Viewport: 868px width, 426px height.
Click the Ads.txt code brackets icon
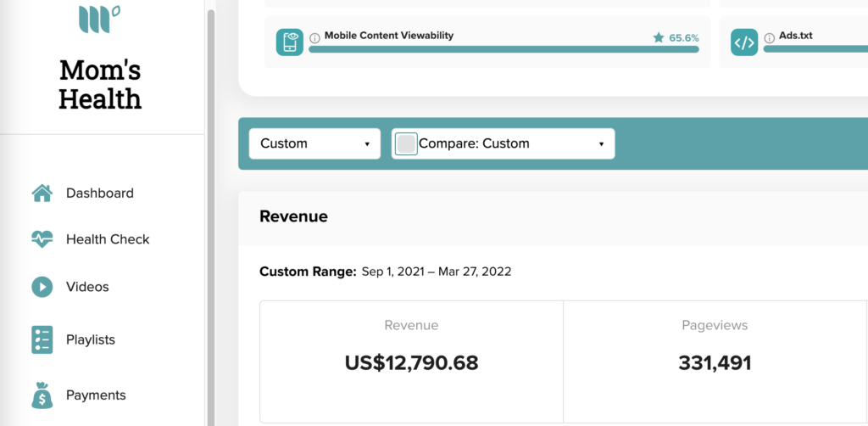pyautogui.click(x=744, y=42)
